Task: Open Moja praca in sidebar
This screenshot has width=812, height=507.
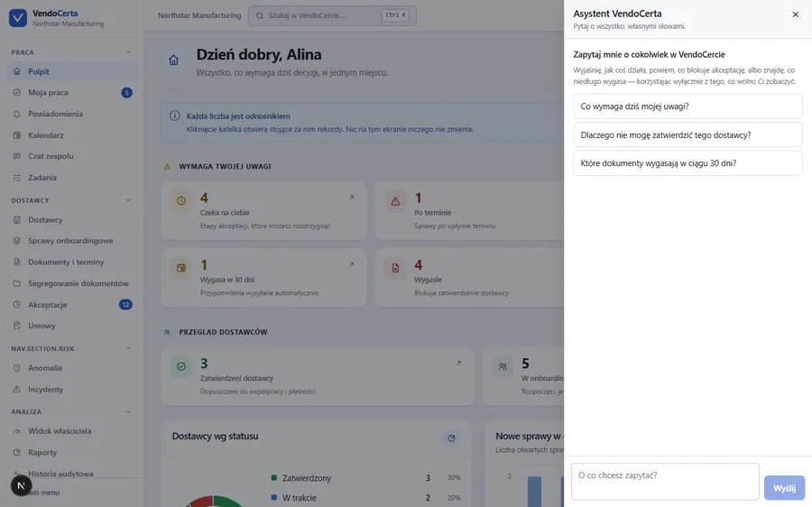Action: 72,93
